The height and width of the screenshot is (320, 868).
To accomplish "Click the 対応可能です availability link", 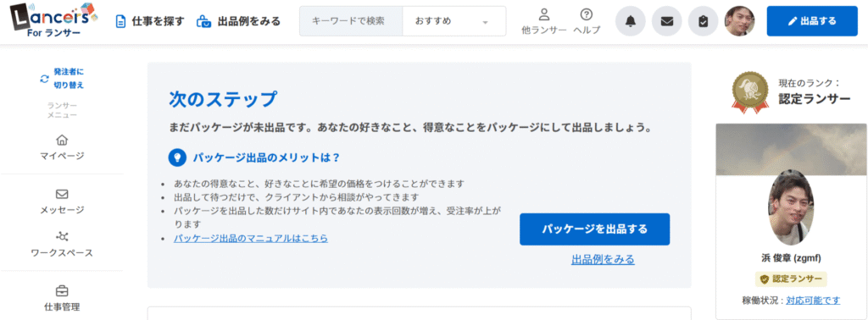I will coord(813,300).
